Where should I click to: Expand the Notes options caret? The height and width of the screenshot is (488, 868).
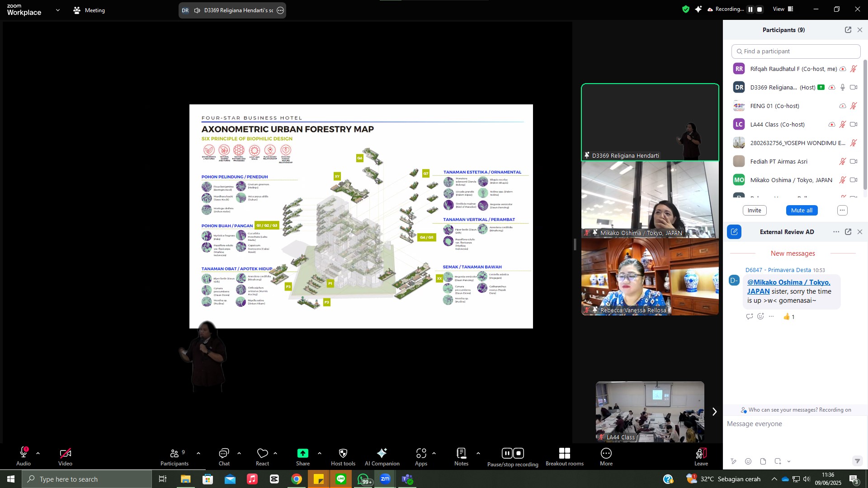click(x=478, y=453)
